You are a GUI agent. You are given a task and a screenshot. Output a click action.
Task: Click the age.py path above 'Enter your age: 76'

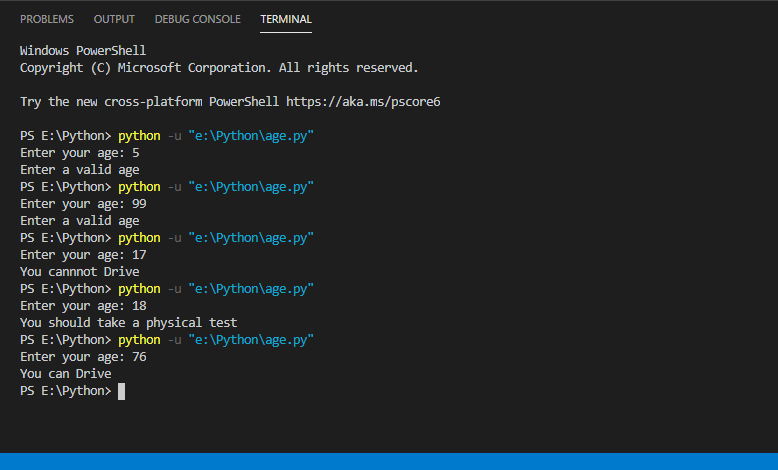[x=251, y=340]
